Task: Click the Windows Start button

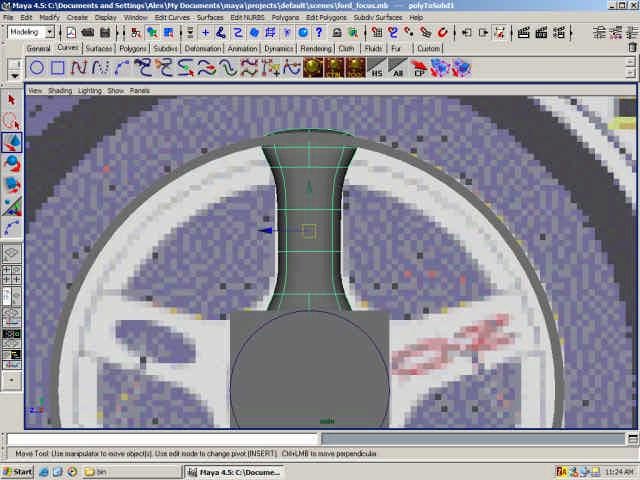Action: click(x=18, y=471)
